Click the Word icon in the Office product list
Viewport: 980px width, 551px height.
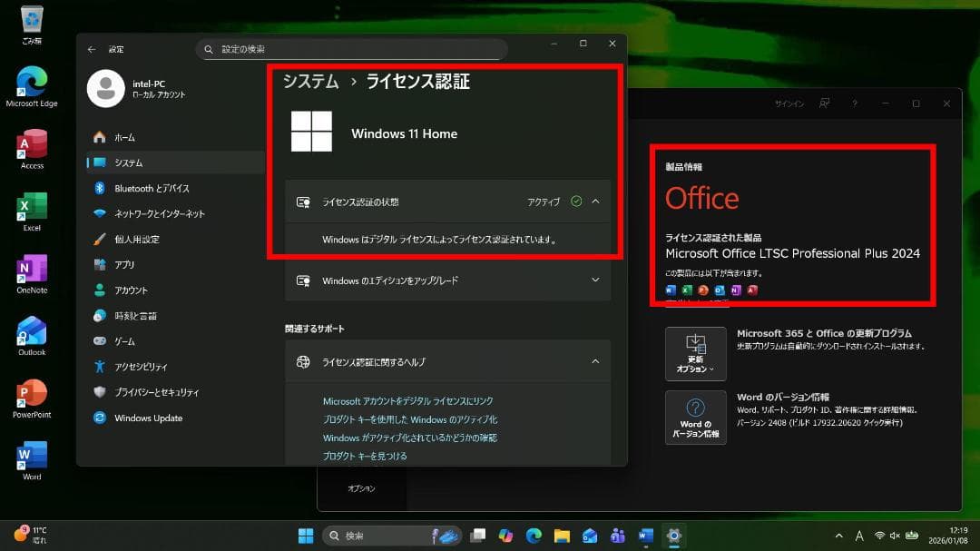point(671,290)
